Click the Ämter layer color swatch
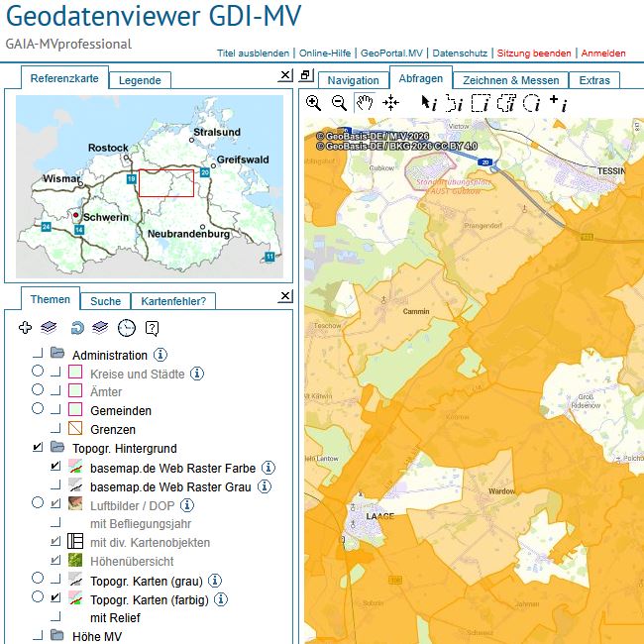 75,390
